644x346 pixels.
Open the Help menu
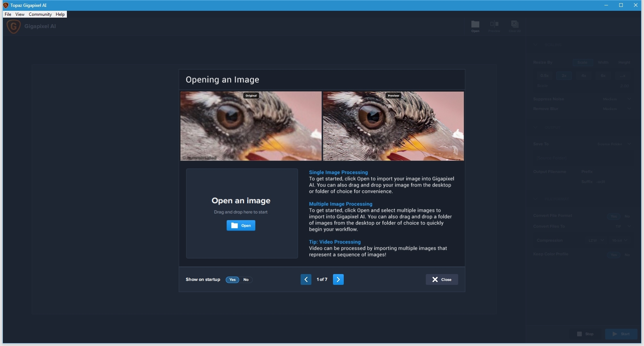click(x=60, y=14)
